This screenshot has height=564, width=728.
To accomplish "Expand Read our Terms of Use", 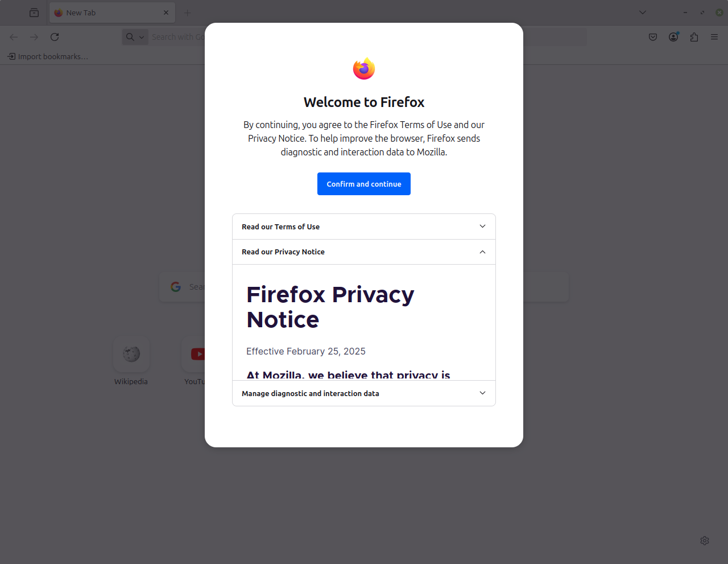I will coord(364,227).
